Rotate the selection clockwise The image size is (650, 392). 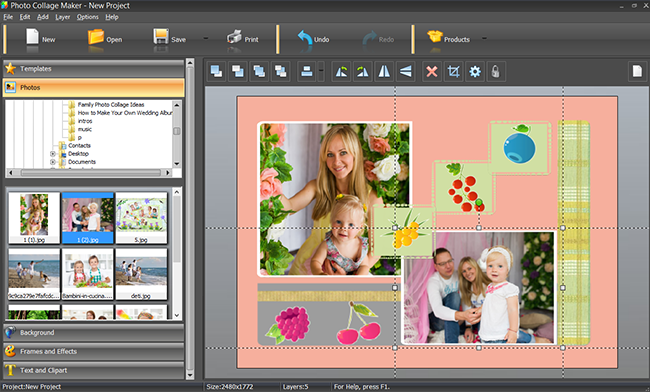point(363,72)
